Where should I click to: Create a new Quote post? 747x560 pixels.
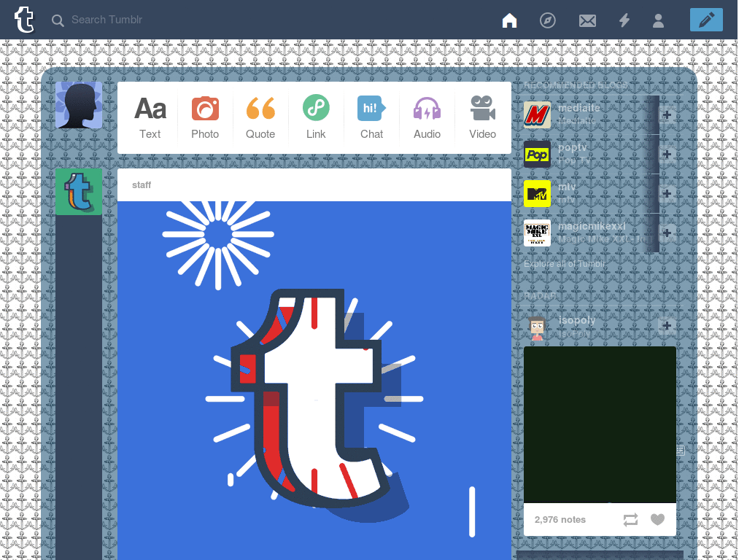point(260,117)
